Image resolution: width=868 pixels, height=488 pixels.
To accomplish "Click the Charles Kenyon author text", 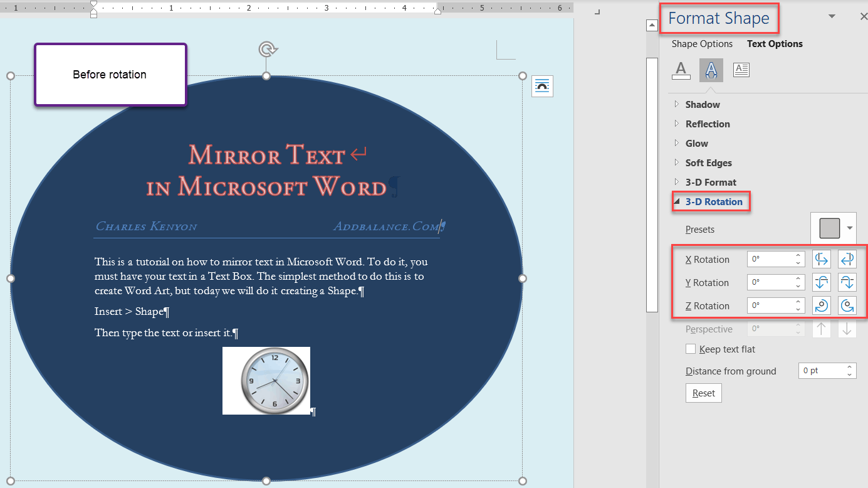I will pos(146,226).
